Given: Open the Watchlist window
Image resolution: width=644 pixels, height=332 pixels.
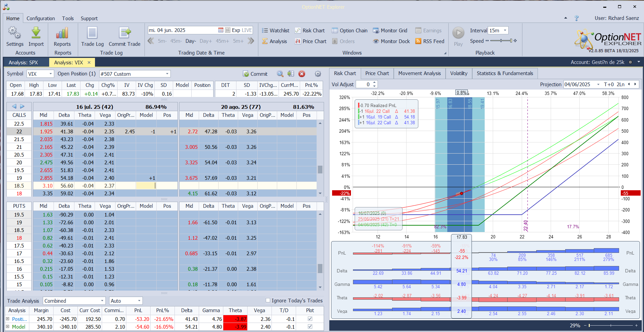Looking at the screenshot, I should click(276, 30).
